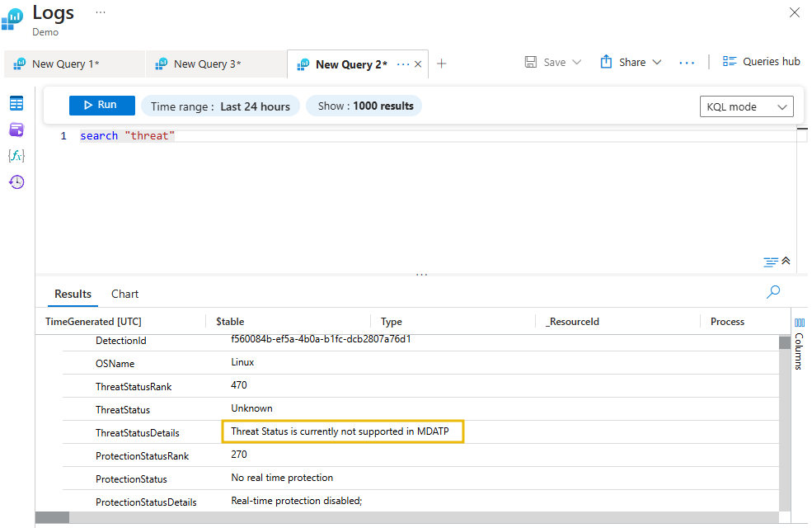This screenshot has width=812, height=528.
Task: Change the Time range Last 24 hours
Action: (x=220, y=106)
